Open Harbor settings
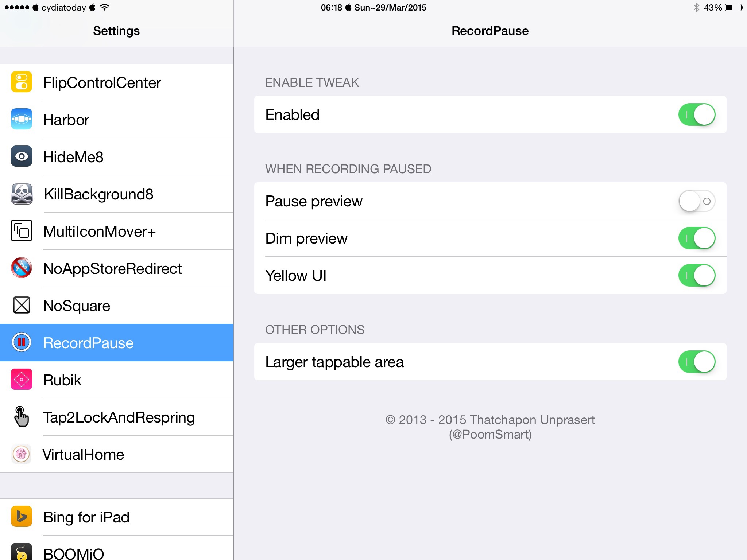 pos(117,120)
